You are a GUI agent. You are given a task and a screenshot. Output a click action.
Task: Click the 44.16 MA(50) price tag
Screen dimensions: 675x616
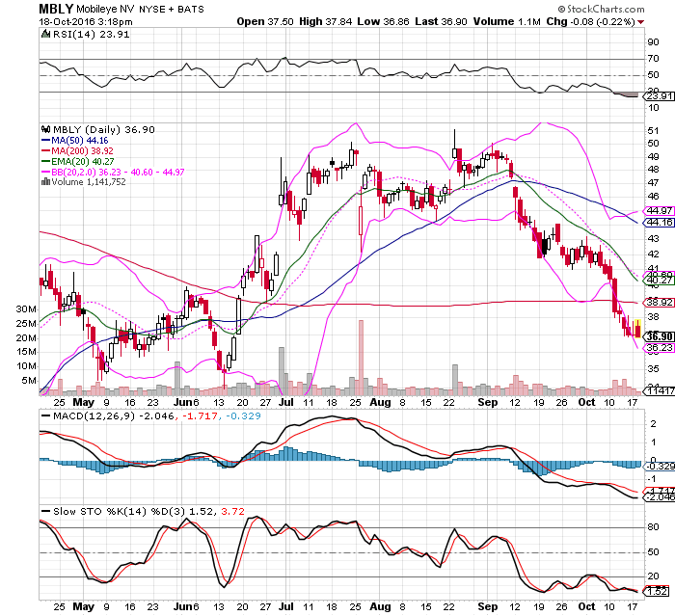tap(659, 222)
